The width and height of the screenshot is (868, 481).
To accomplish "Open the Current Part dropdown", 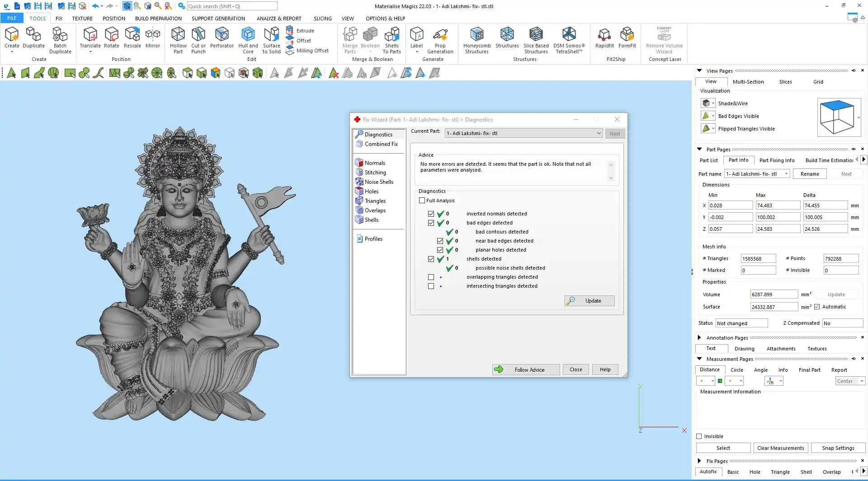I will 599,133.
